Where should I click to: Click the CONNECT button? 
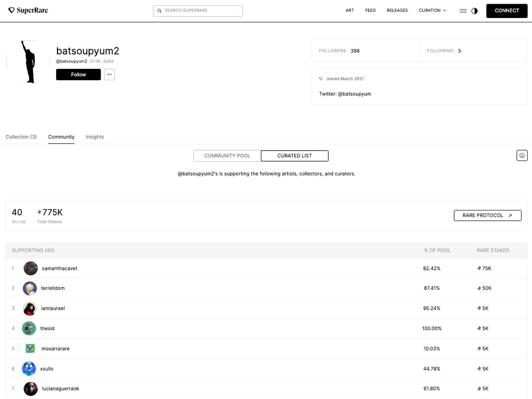(x=506, y=10)
